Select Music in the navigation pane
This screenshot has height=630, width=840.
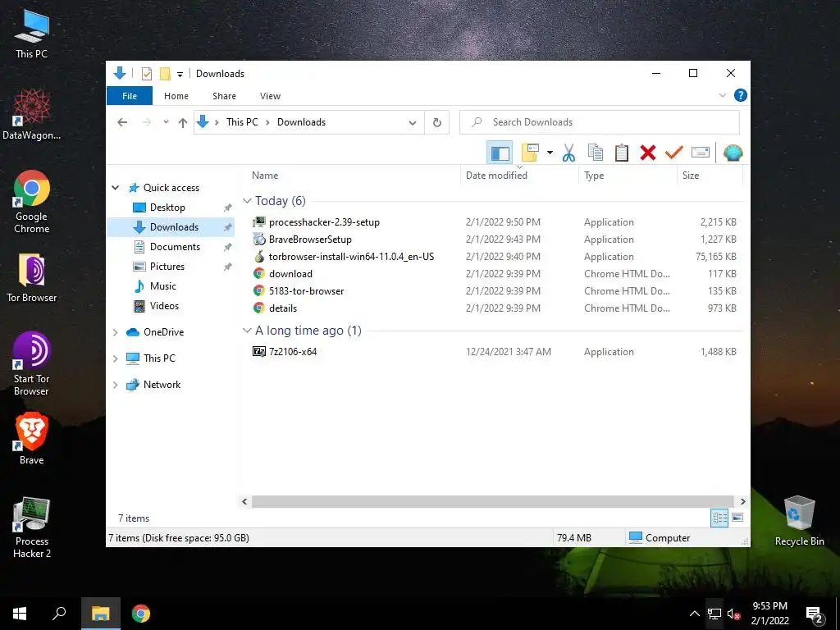[x=163, y=286]
